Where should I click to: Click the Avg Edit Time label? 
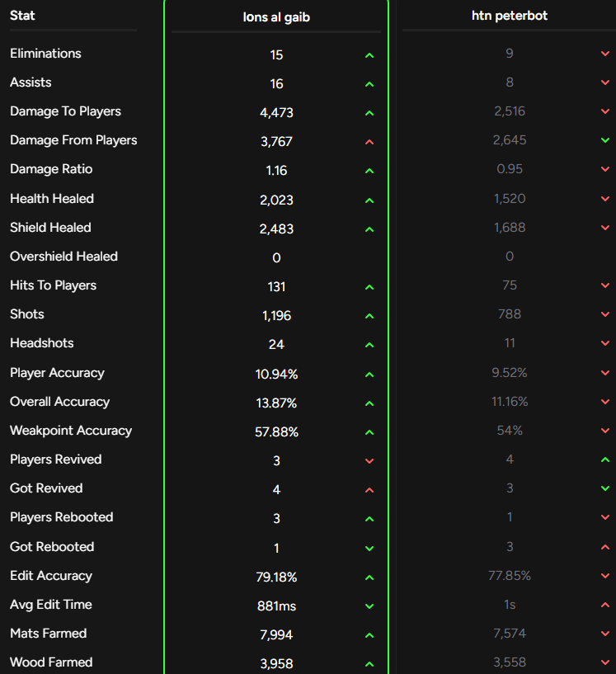point(51,605)
